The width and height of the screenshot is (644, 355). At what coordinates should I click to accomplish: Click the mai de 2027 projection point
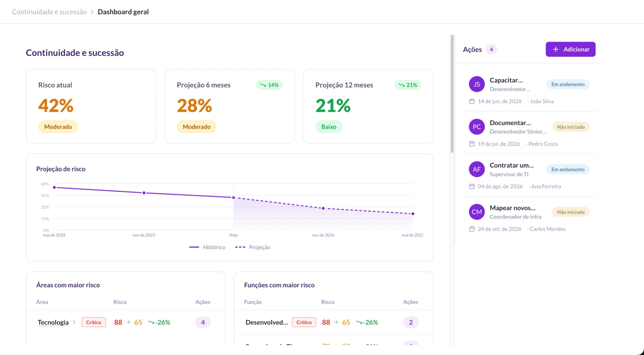coord(413,214)
